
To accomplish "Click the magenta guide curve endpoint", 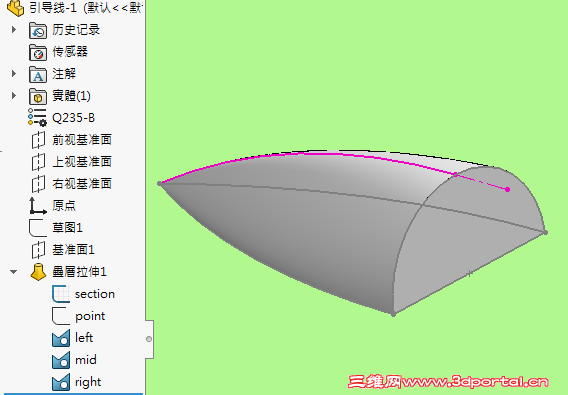I will point(508,190).
